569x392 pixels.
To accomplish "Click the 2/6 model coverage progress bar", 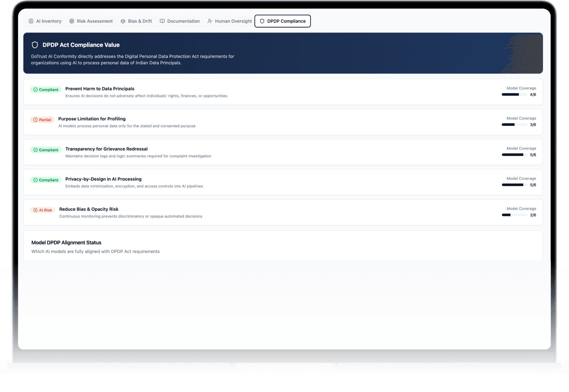I will 514,215.
